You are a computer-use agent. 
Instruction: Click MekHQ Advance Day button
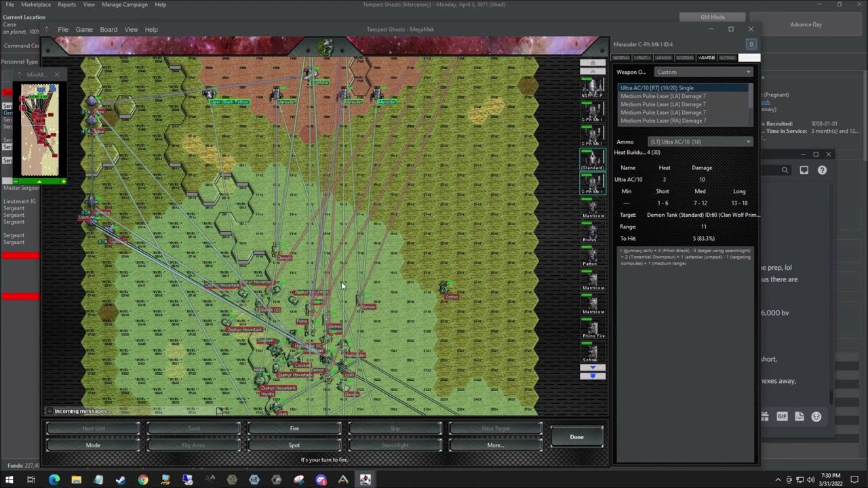(x=806, y=24)
